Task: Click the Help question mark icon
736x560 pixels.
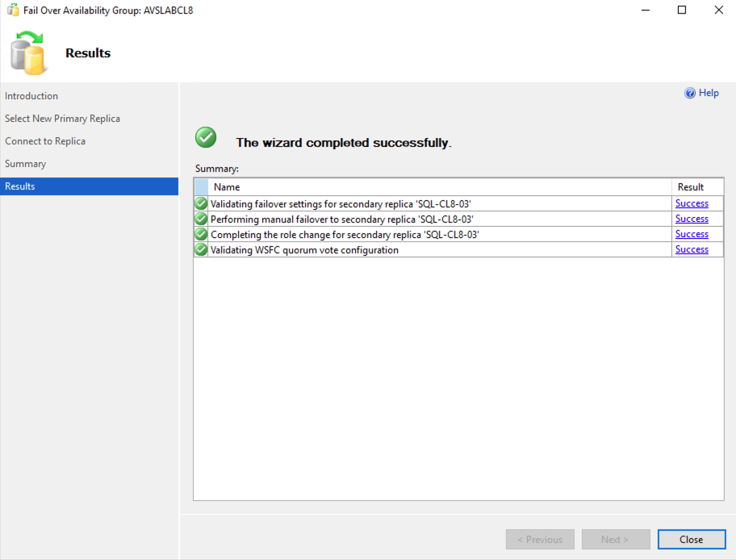Action: (689, 93)
